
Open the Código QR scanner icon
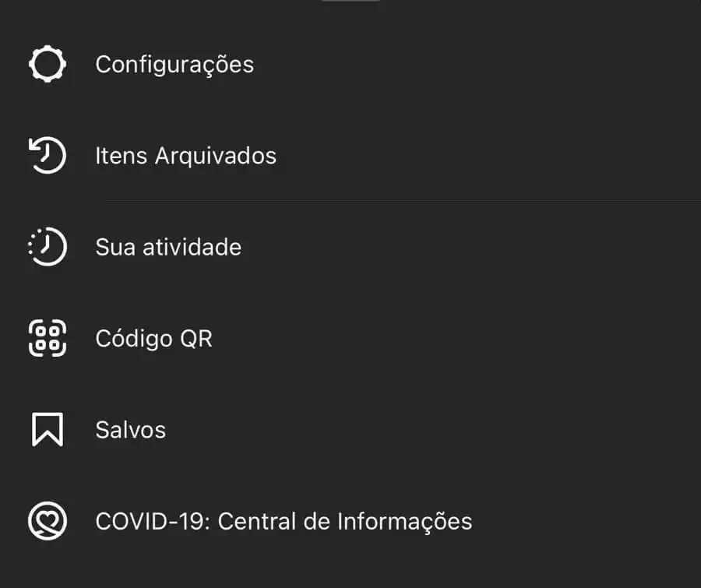tap(47, 338)
